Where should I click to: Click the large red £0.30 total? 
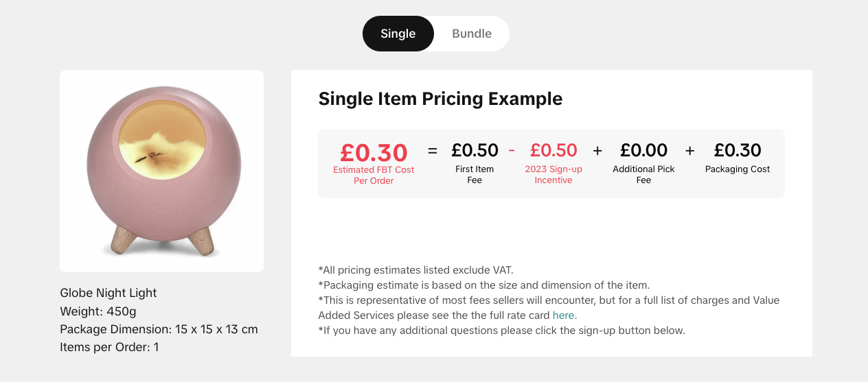click(374, 152)
